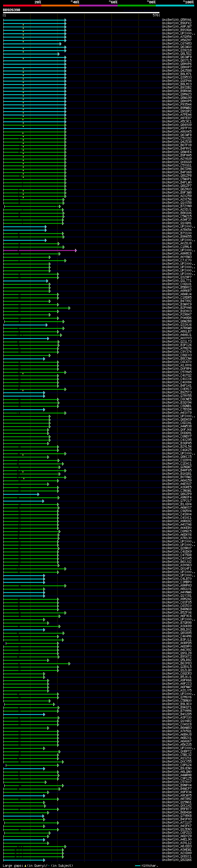This screenshot has width=197, height=868.
Task: Open hit UniRef100_Q42588
Action: tap(177, 71)
